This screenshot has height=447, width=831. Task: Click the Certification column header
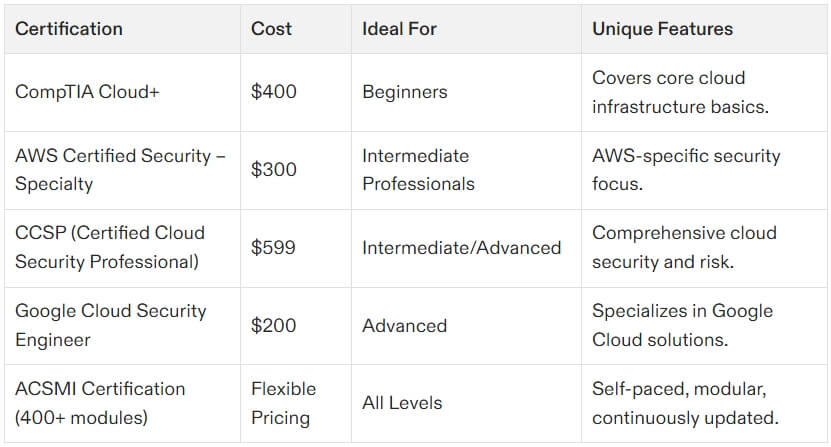66,29
